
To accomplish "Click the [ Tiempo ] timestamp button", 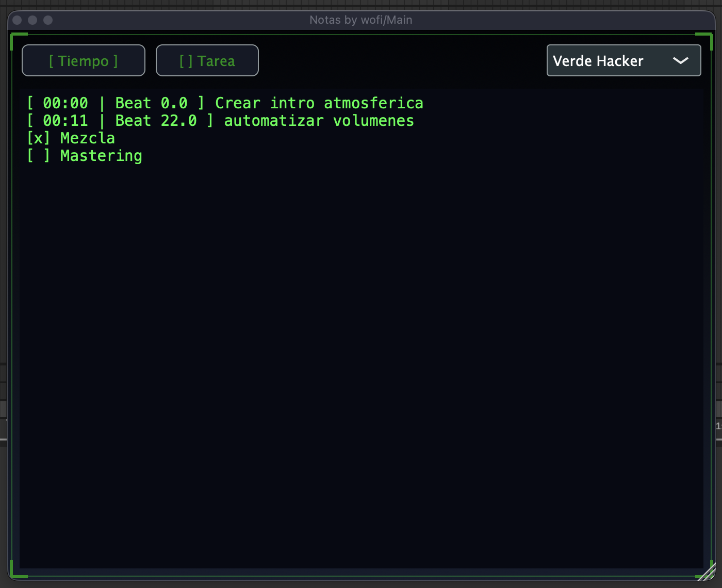I will (x=84, y=60).
